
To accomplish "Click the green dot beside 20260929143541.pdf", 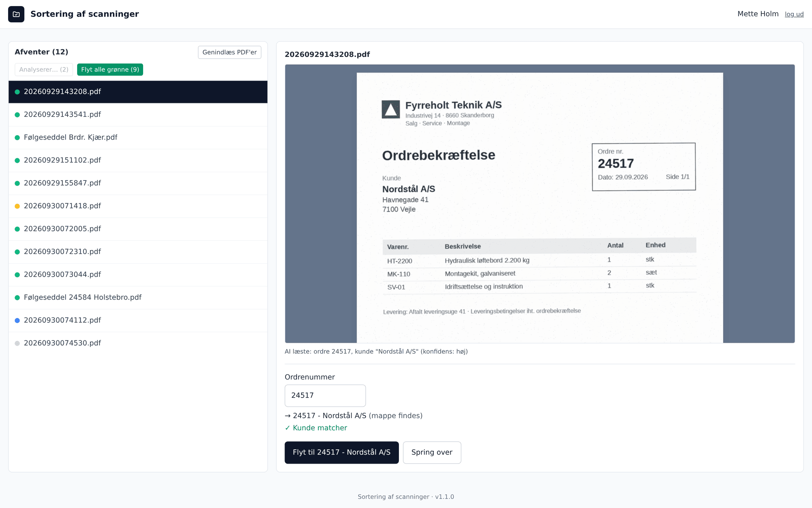I will point(17,115).
